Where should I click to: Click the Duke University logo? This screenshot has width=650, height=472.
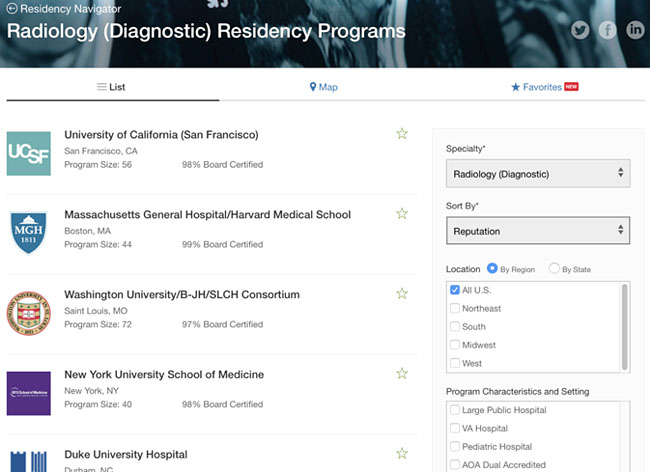pos(29,461)
